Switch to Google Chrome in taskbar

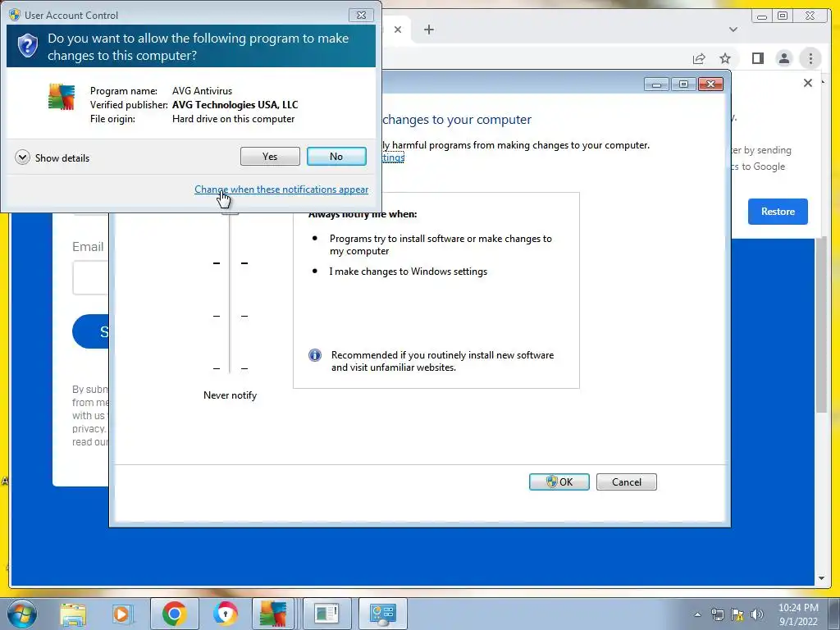click(174, 614)
